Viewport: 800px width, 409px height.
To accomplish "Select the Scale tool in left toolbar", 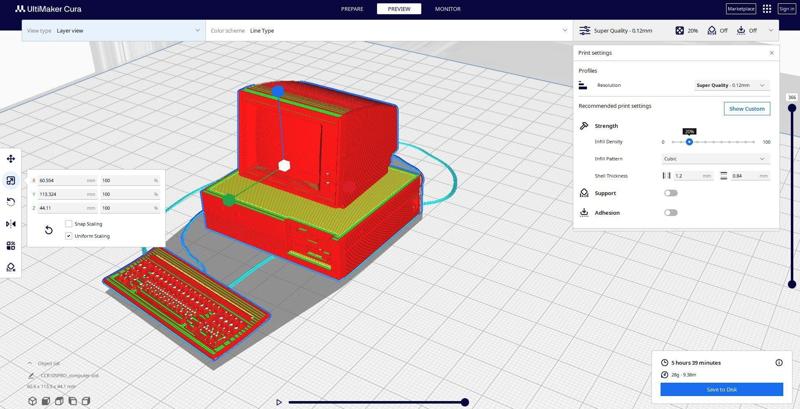I will pos(11,180).
